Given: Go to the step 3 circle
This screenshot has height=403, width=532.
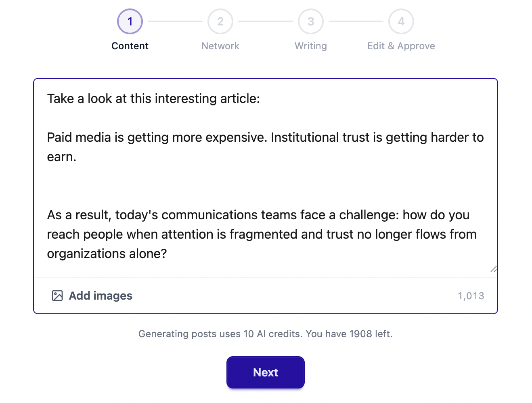Looking at the screenshot, I should pyautogui.click(x=311, y=21).
